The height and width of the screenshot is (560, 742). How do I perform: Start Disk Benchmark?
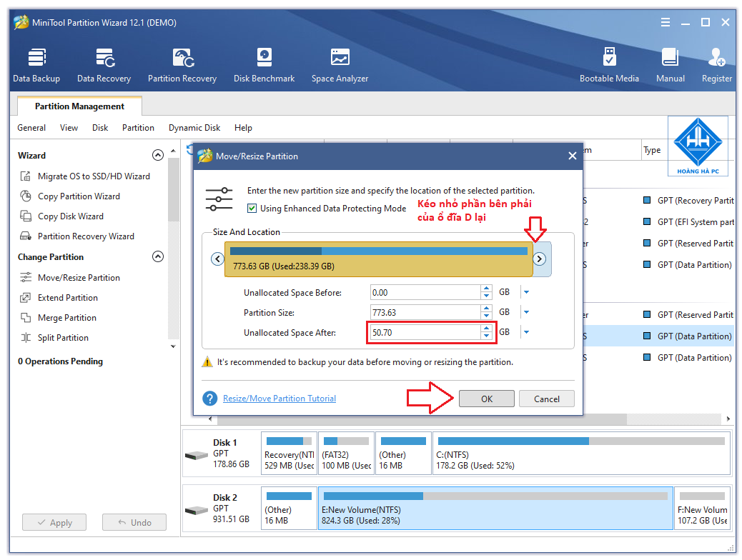tap(264, 64)
